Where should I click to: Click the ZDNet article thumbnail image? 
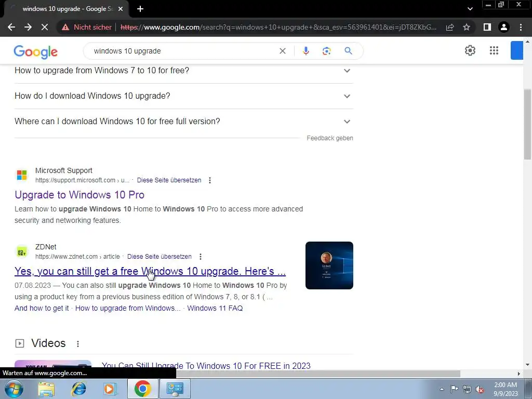pos(329,265)
